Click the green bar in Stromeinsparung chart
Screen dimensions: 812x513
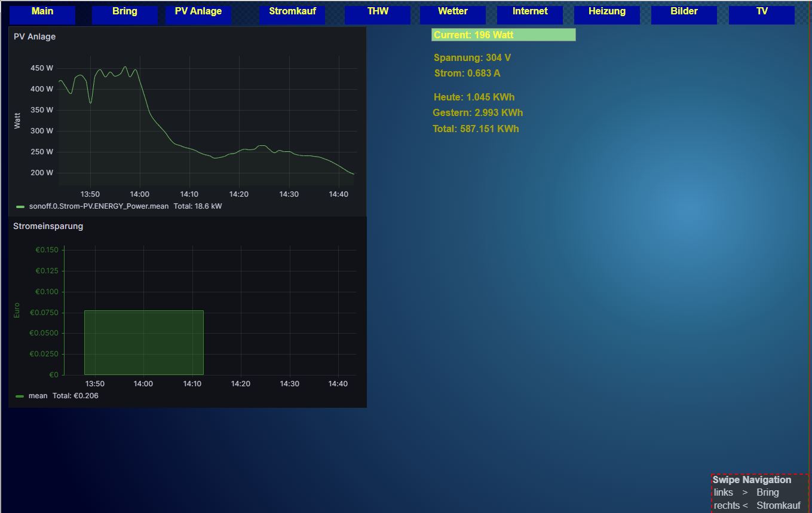tap(143, 342)
